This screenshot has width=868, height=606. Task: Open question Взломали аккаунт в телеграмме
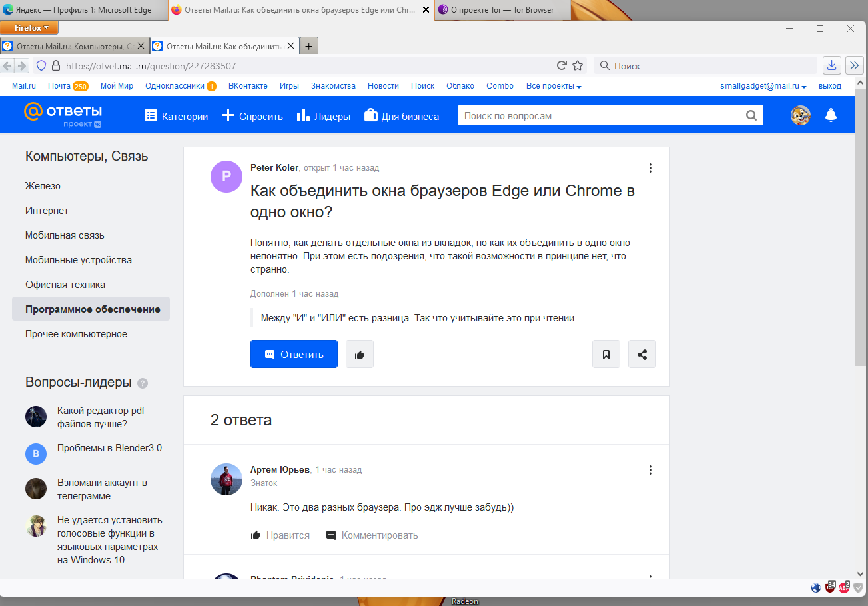tap(102, 489)
